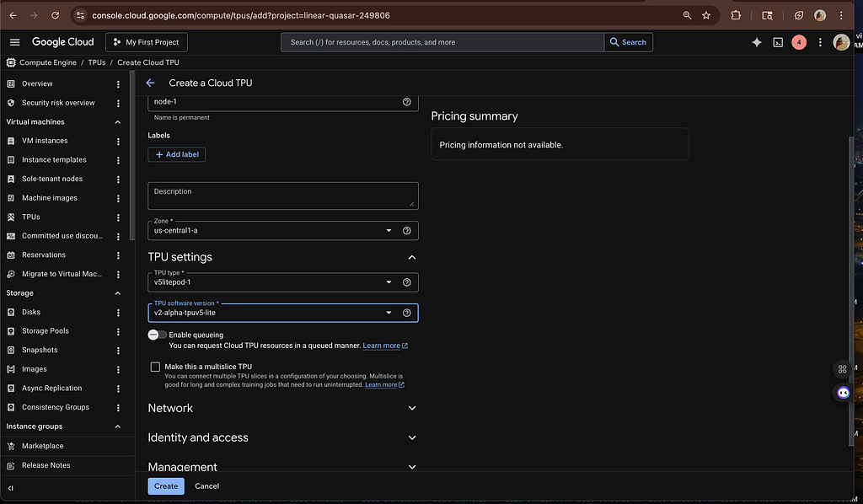The width and height of the screenshot is (863, 504).
Task: Click TPUs breadcrumb link
Action: tap(97, 62)
